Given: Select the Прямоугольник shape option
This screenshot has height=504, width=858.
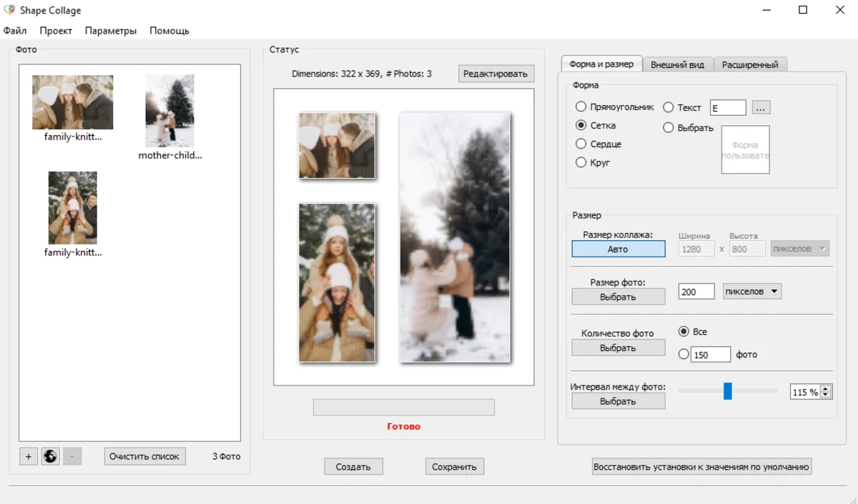Looking at the screenshot, I should pos(581,107).
